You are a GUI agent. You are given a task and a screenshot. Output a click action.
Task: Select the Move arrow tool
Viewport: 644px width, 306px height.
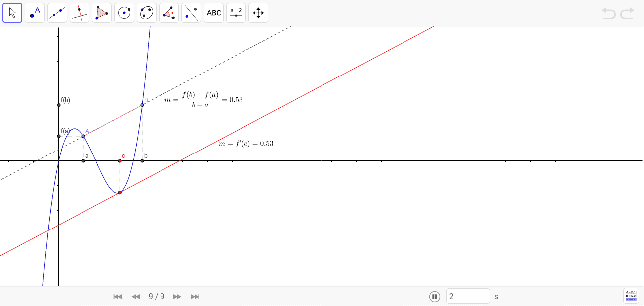[x=12, y=13]
